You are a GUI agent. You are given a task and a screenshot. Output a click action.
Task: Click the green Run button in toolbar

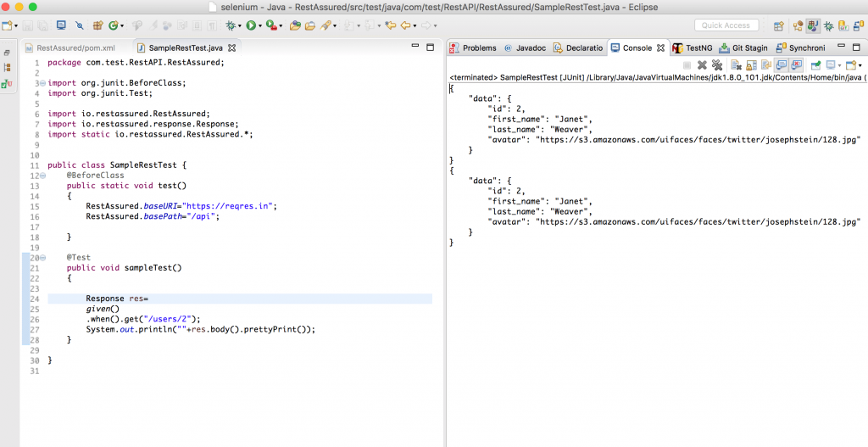[x=250, y=26]
